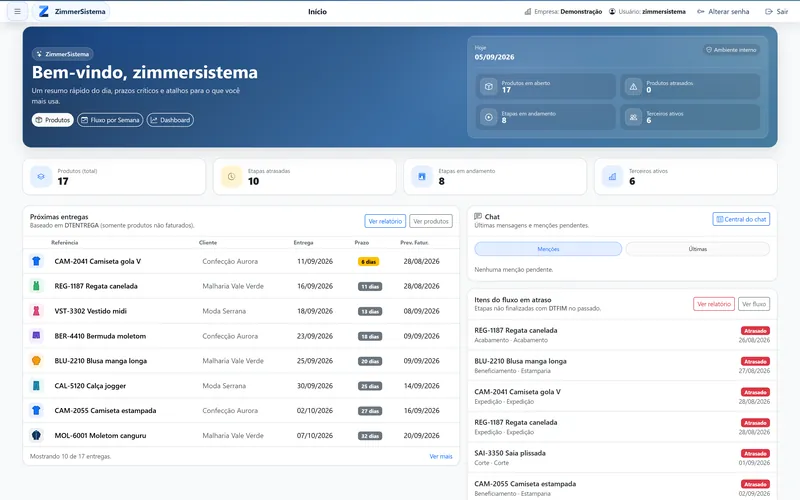Click the Prazo column header
The width and height of the screenshot is (800, 500).
[x=362, y=242]
